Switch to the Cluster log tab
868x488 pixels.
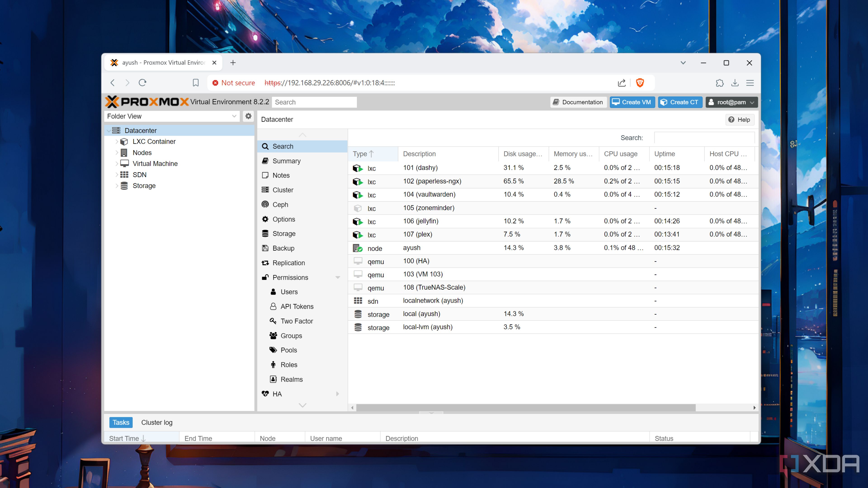coord(157,422)
